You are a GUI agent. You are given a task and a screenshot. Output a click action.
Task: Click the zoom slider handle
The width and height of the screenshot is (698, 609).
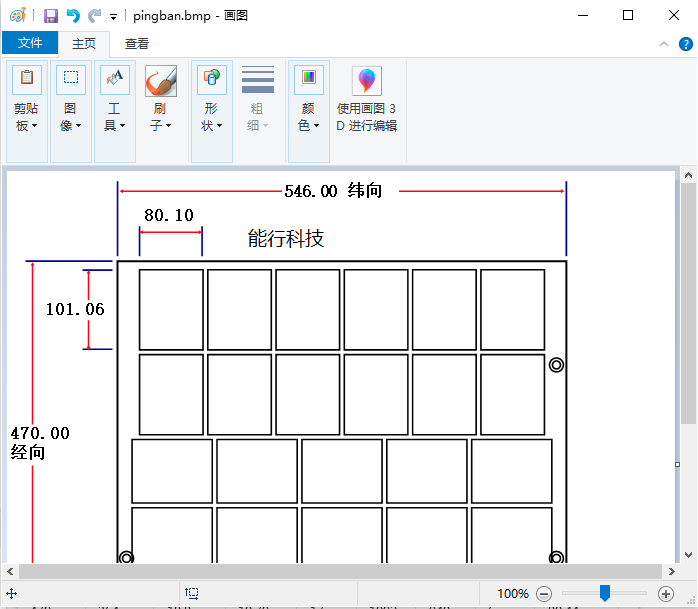605,593
